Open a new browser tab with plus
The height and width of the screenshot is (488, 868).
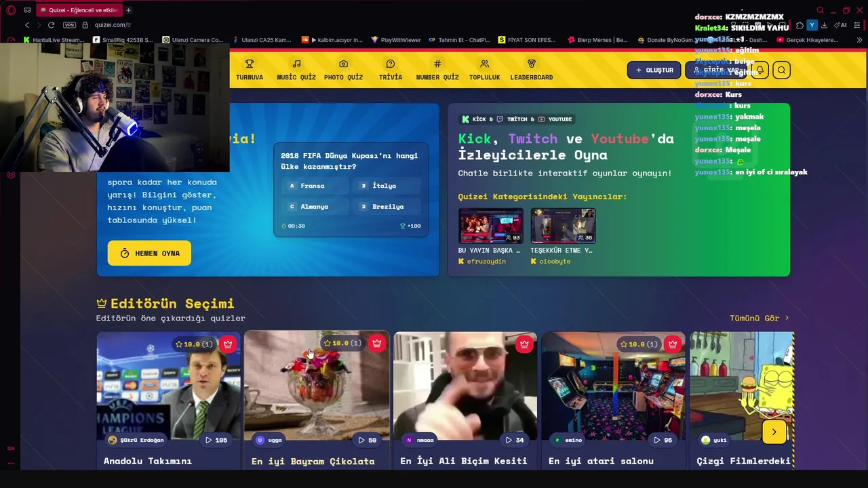point(128,10)
